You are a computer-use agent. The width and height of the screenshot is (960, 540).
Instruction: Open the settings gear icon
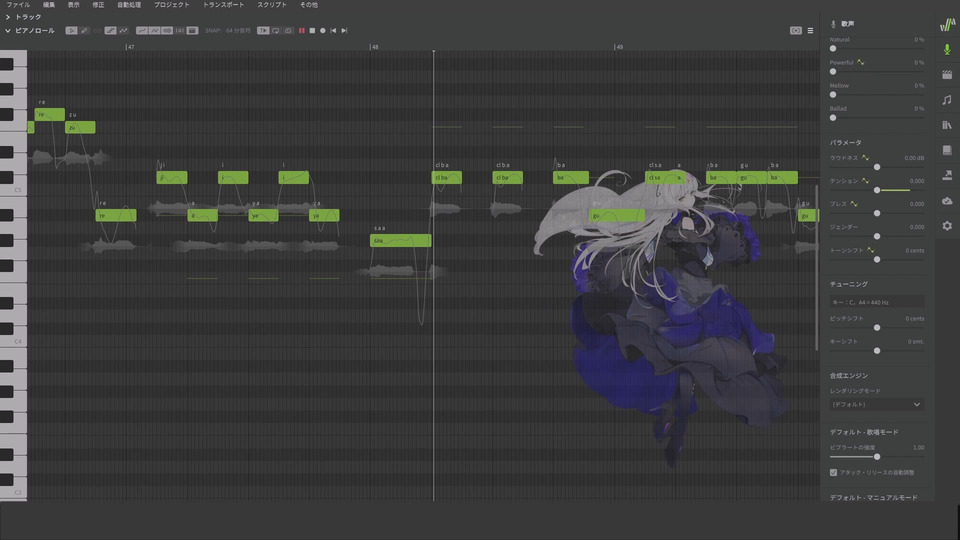947,226
